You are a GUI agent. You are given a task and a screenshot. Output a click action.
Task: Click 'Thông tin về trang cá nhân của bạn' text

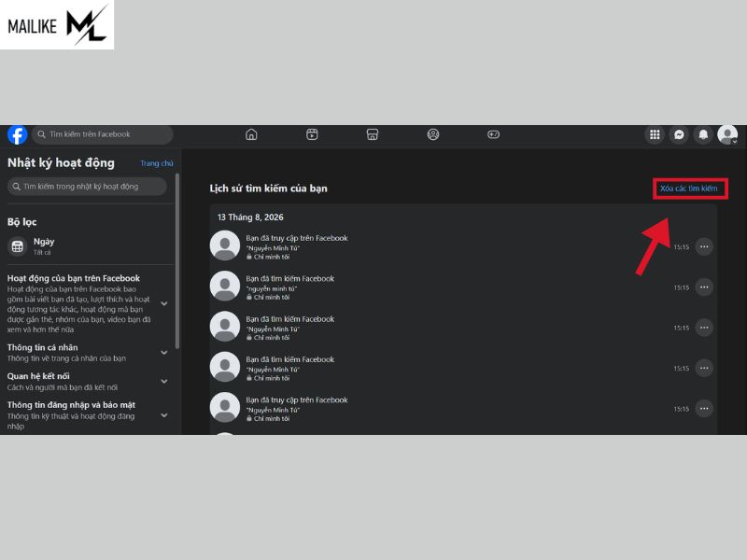pos(66,358)
